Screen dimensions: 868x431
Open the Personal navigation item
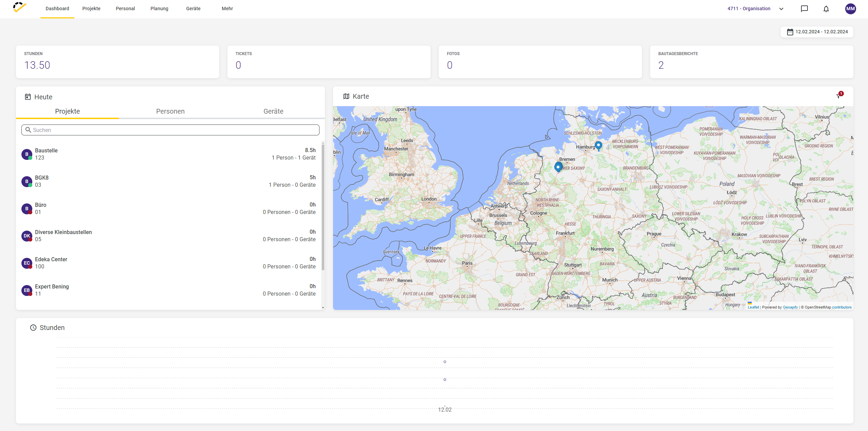pos(125,9)
